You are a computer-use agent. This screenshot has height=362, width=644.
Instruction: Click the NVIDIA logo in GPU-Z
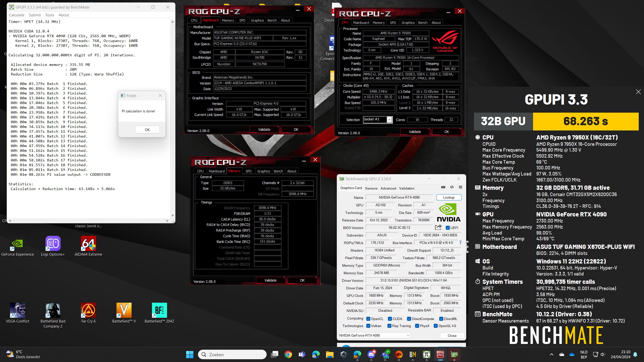pos(449,213)
